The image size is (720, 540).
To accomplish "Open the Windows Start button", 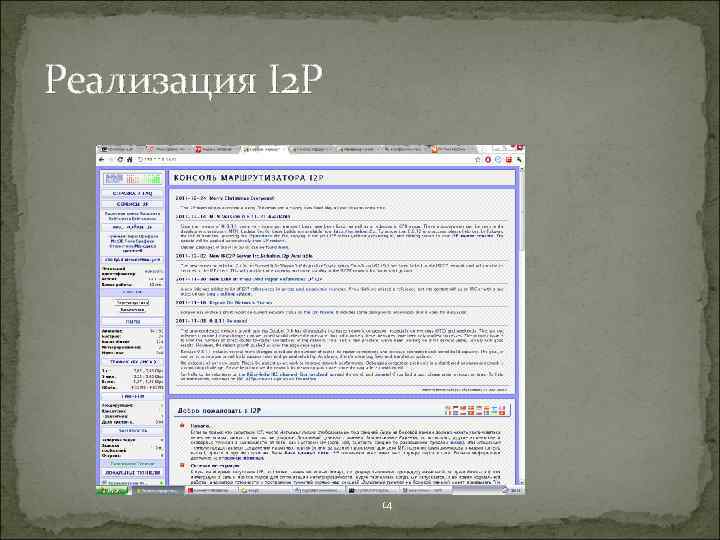I will coord(113,491).
